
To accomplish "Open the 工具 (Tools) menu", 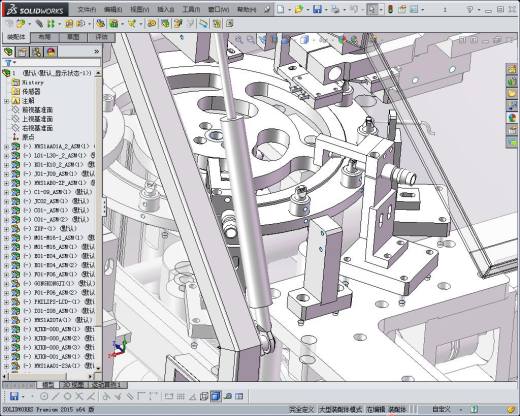I will [x=190, y=9].
